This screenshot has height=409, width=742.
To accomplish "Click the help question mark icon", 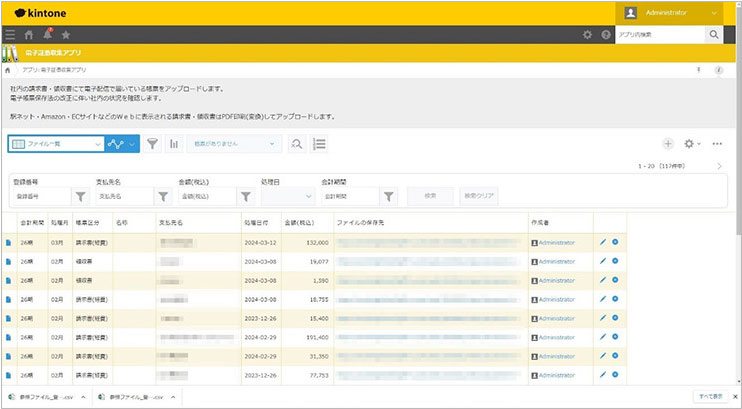I will coord(606,35).
